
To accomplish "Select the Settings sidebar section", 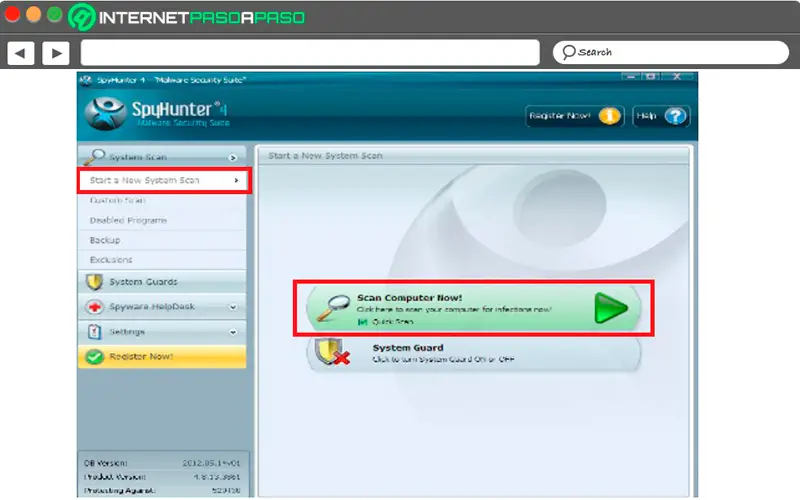I will tap(162, 332).
